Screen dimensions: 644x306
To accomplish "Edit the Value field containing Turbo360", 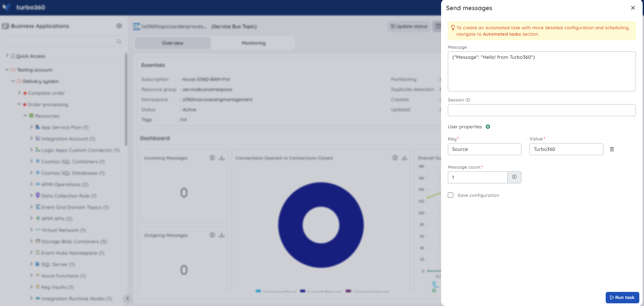I will [x=566, y=149].
